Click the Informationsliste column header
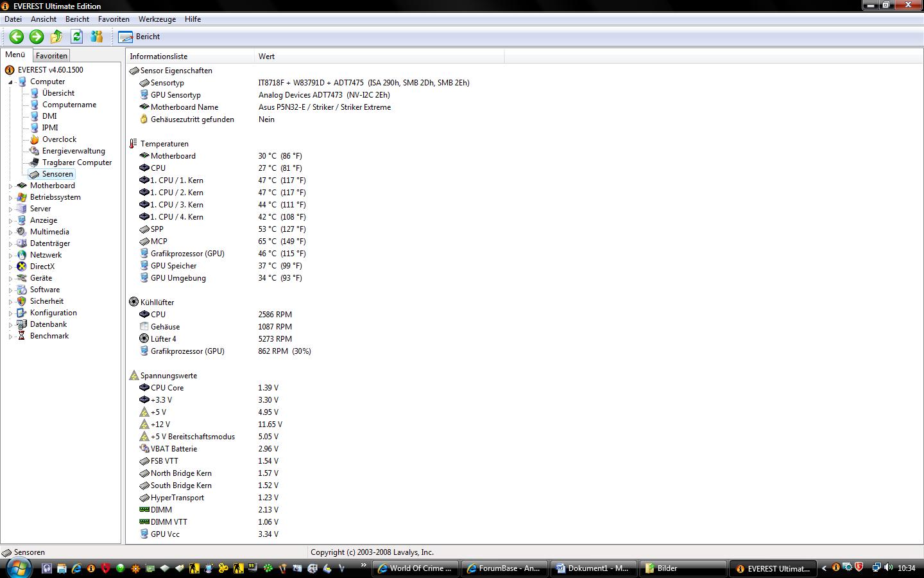The height and width of the screenshot is (578, 924). (191, 57)
